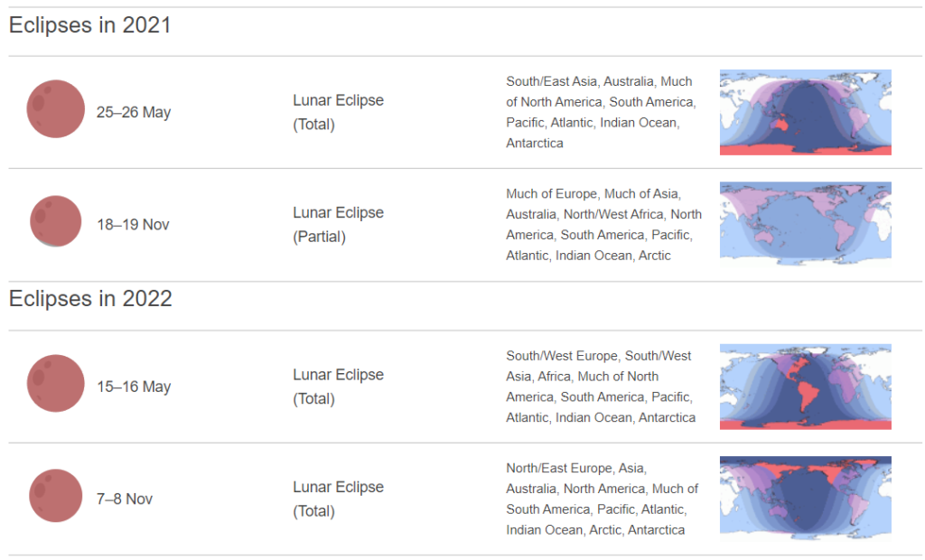Click the visibility text starting South/East Asia, Australia
Screen dimensions: 925x560
point(600,112)
